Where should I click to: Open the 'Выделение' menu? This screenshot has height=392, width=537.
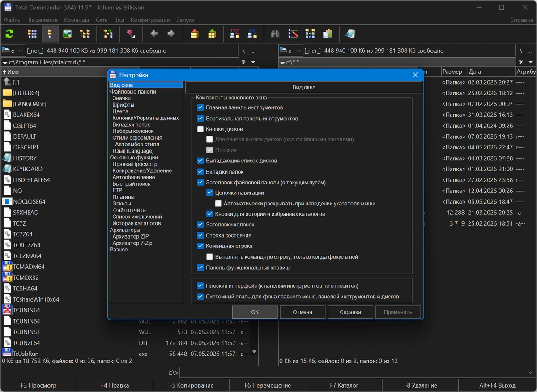[x=43, y=20]
